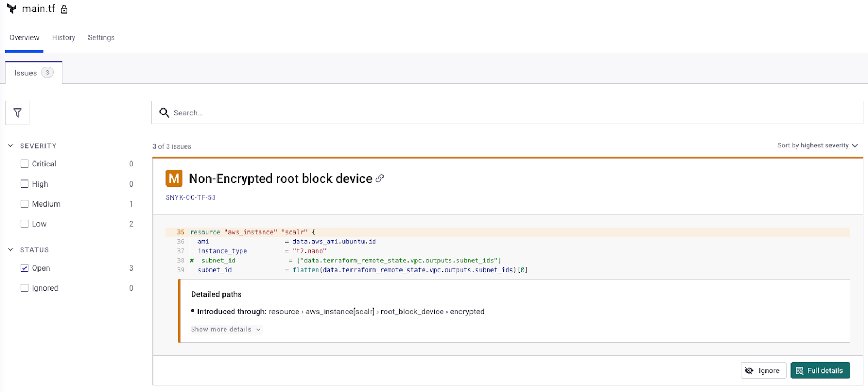Enable the Low severity filter checkbox
The image size is (868, 392).
pos(24,223)
